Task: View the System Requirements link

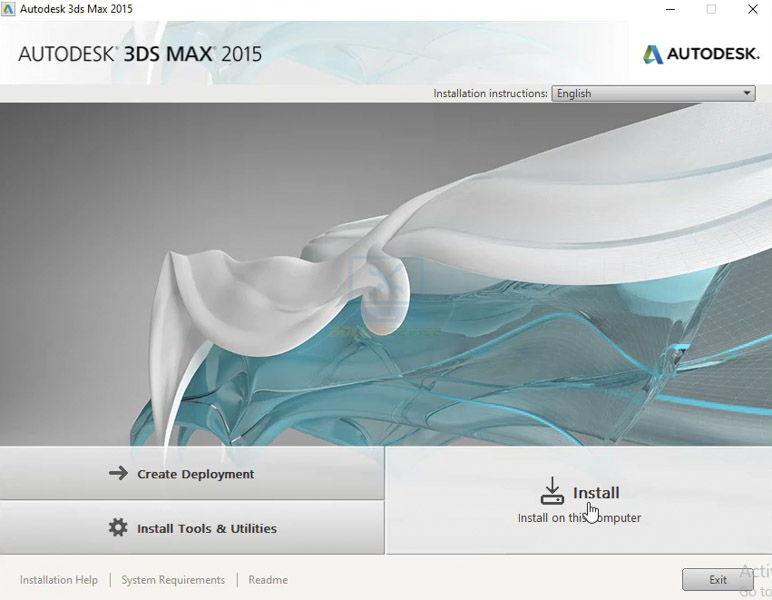Action: click(173, 580)
